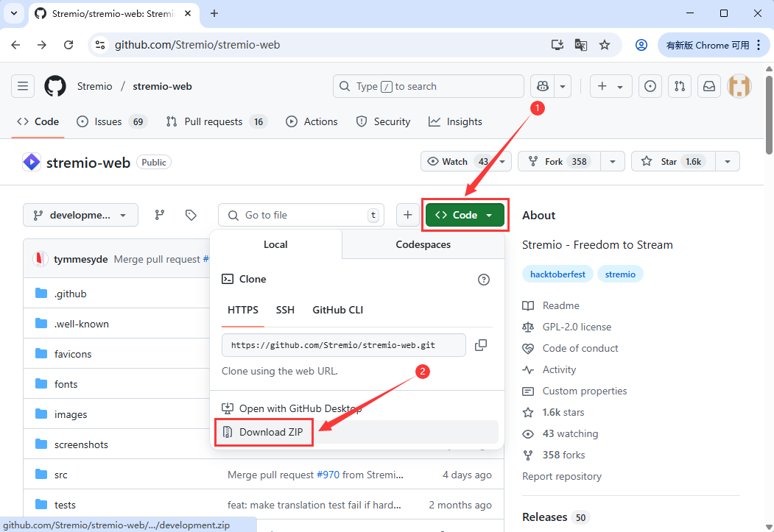The width and height of the screenshot is (774, 532).
Task: Copy the HTTPS clone URL
Action: point(480,345)
